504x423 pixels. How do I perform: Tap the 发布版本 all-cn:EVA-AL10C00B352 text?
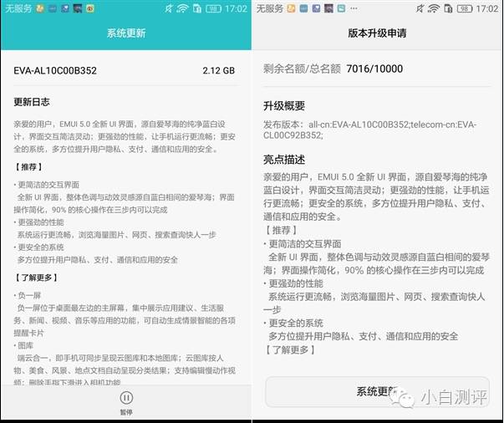[x=369, y=130]
